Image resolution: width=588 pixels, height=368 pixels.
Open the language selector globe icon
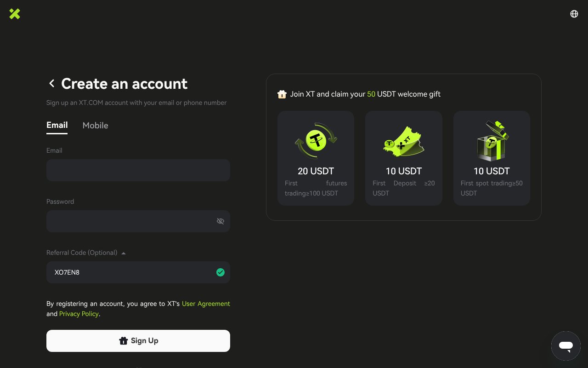click(574, 14)
